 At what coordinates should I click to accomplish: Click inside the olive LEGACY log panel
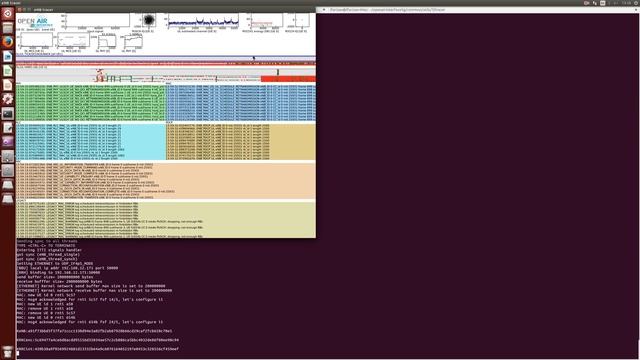(166, 220)
